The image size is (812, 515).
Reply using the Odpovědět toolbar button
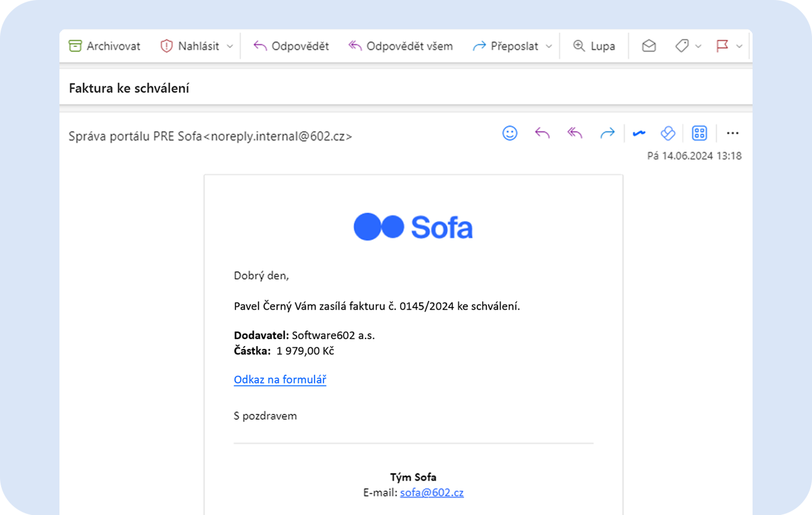[x=291, y=46]
